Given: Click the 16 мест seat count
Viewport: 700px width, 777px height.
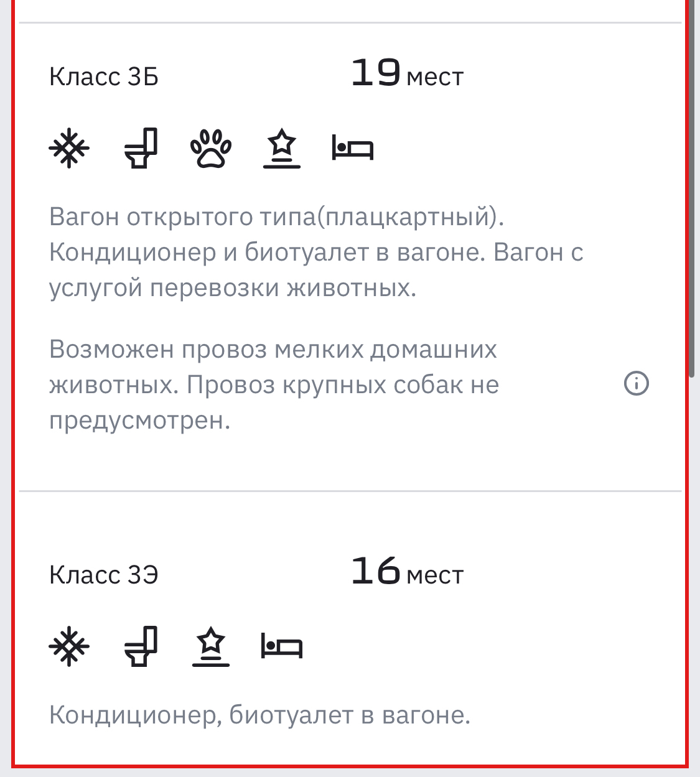Looking at the screenshot, I should tap(407, 572).
